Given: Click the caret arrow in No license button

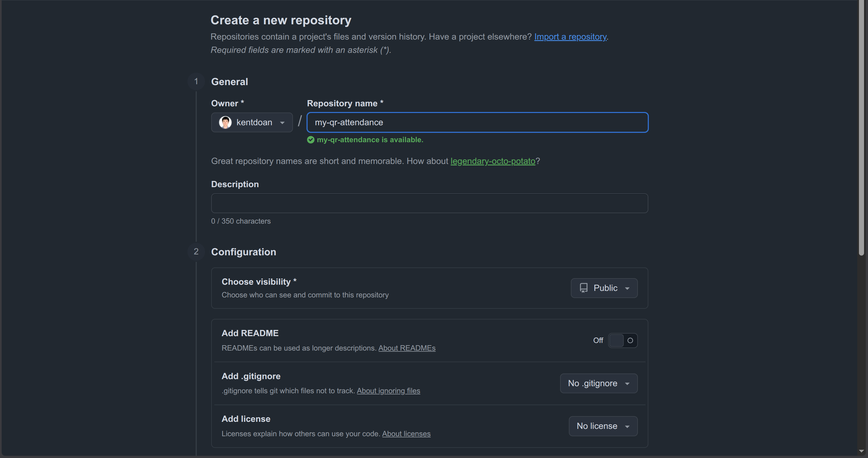Looking at the screenshot, I should pyautogui.click(x=627, y=426).
